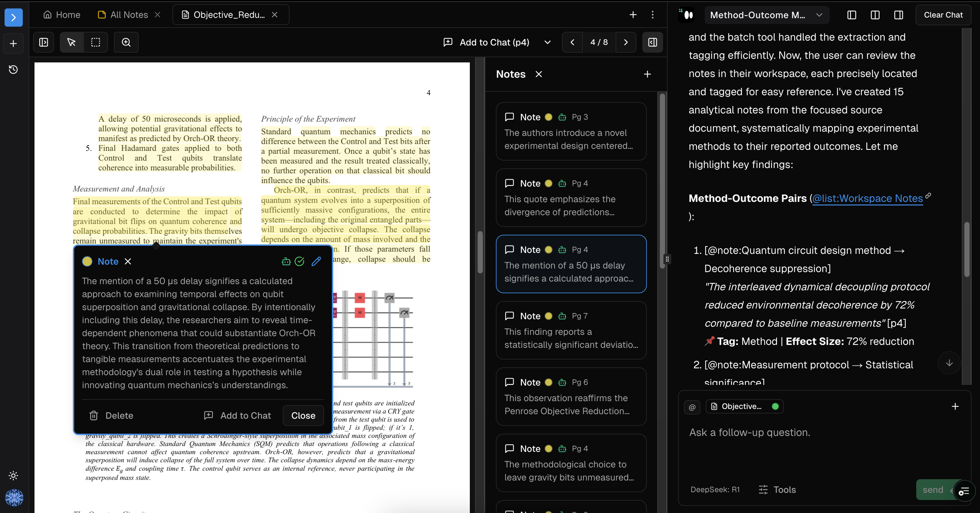Screen dimensions: 980x513
Task: Open the user avatar at sidebar bottom
Action: [14, 497]
